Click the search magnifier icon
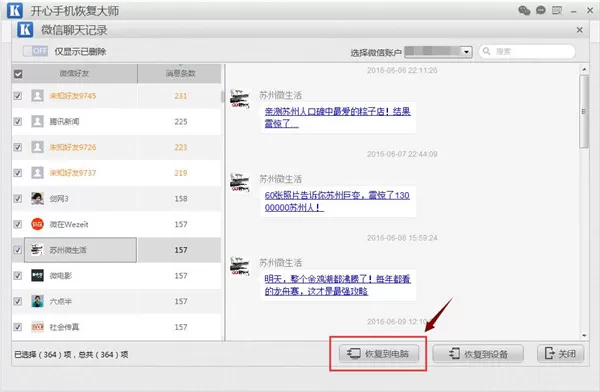600x392 pixels. 487,51
